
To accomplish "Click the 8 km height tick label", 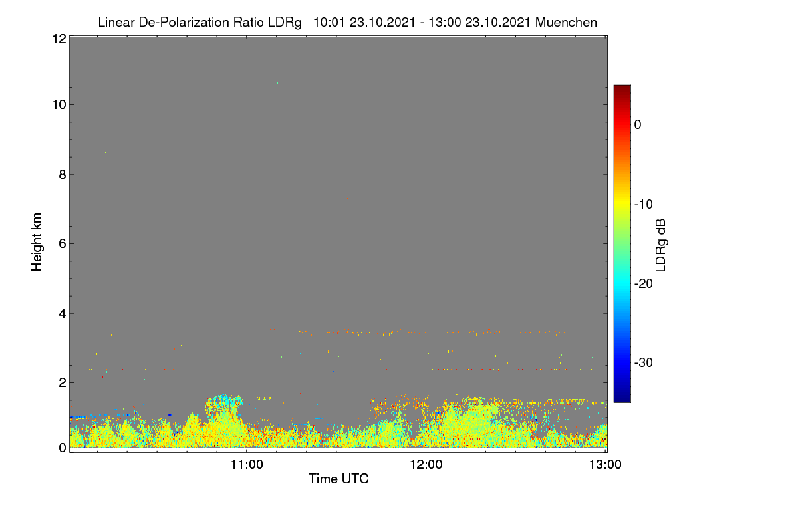I will pos(61,174).
